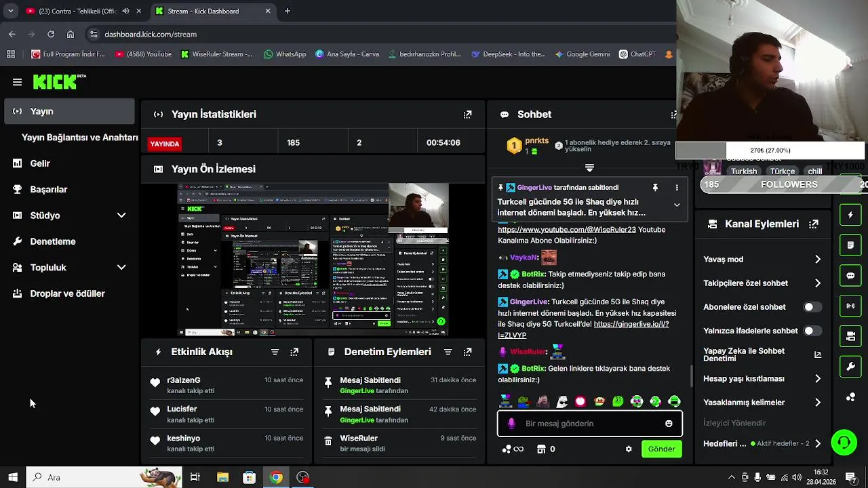Open the green headset support button
868x488 pixels.
click(844, 443)
